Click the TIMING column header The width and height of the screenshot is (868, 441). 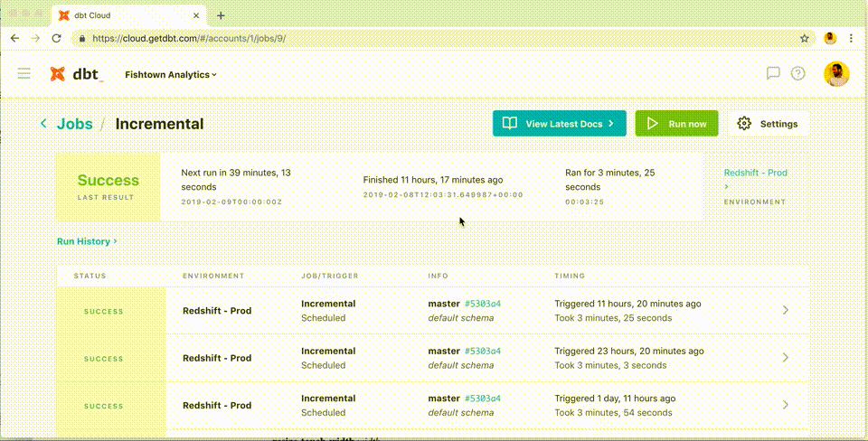[x=570, y=276]
